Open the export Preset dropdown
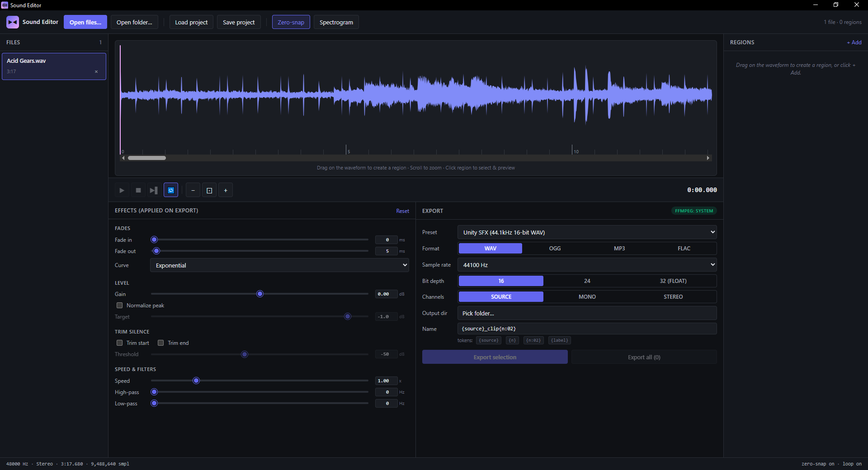 tap(587, 232)
